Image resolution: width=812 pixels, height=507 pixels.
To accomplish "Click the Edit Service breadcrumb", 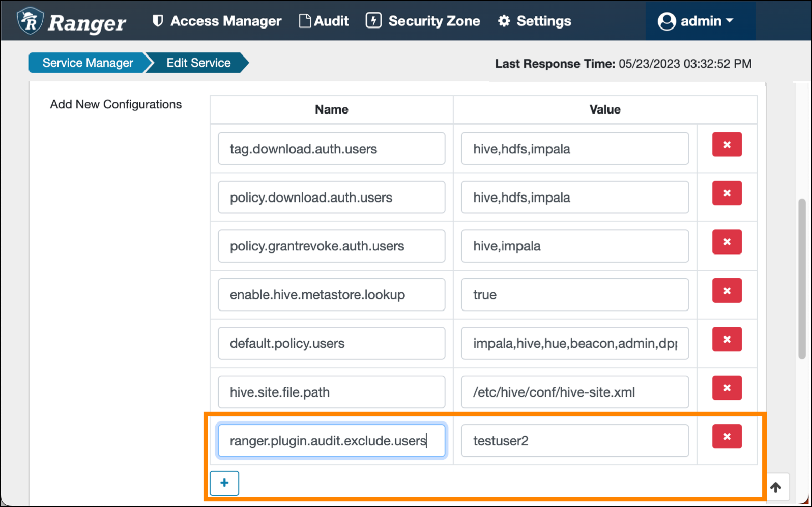I will click(x=198, y=63).
